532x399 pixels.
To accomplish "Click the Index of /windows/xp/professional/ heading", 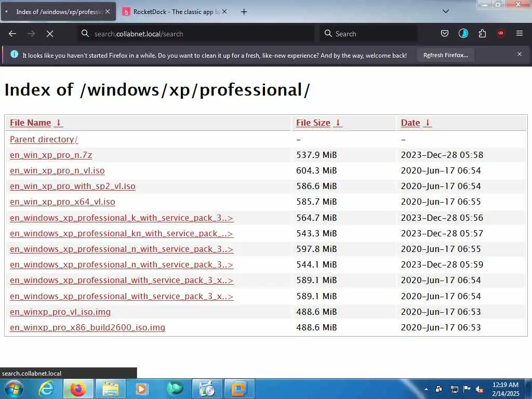I will click(157, 90).
